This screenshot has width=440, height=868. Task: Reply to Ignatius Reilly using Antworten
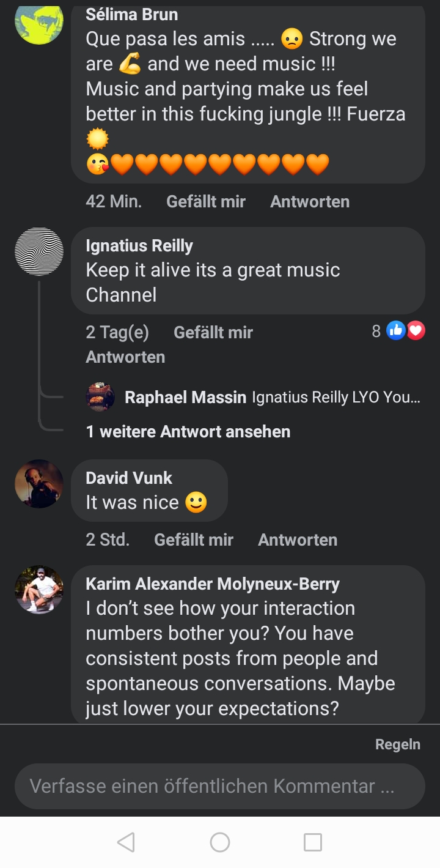[x=125, y=357]
